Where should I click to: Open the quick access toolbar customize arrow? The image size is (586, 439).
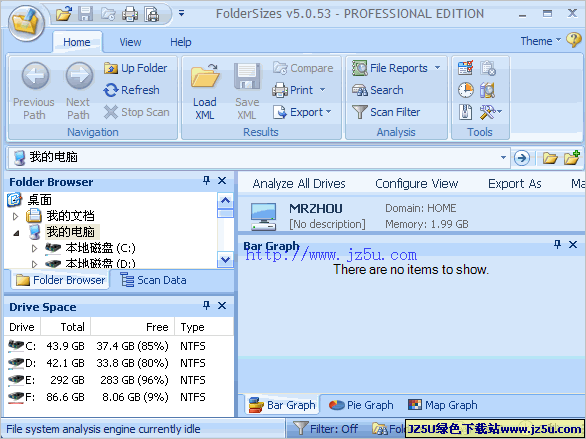182,14
